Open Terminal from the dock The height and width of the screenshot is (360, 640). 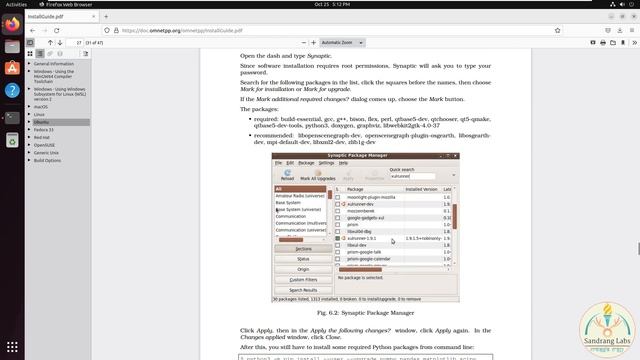12,118
